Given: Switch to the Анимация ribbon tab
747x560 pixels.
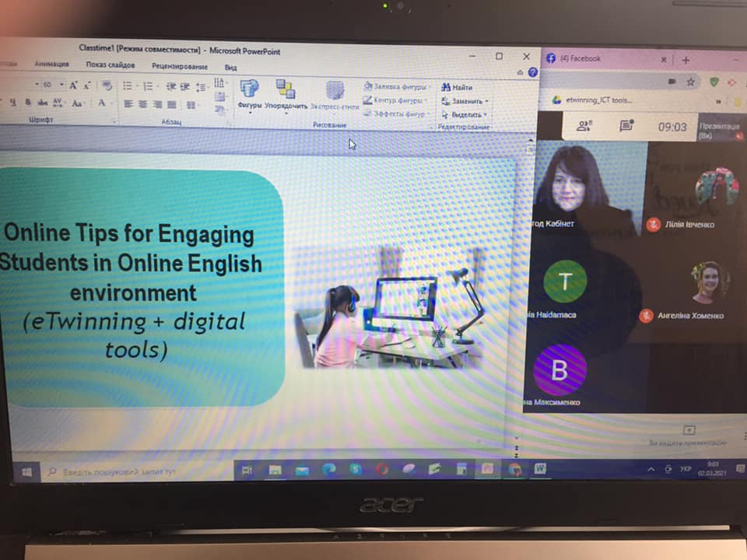Looking at the screenshot, I should [x=52, y=65].
